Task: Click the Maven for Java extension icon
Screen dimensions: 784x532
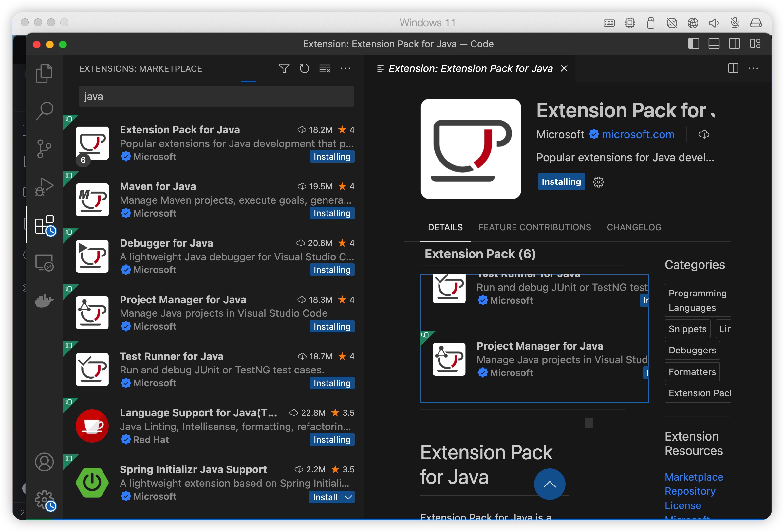Action: 92,200
